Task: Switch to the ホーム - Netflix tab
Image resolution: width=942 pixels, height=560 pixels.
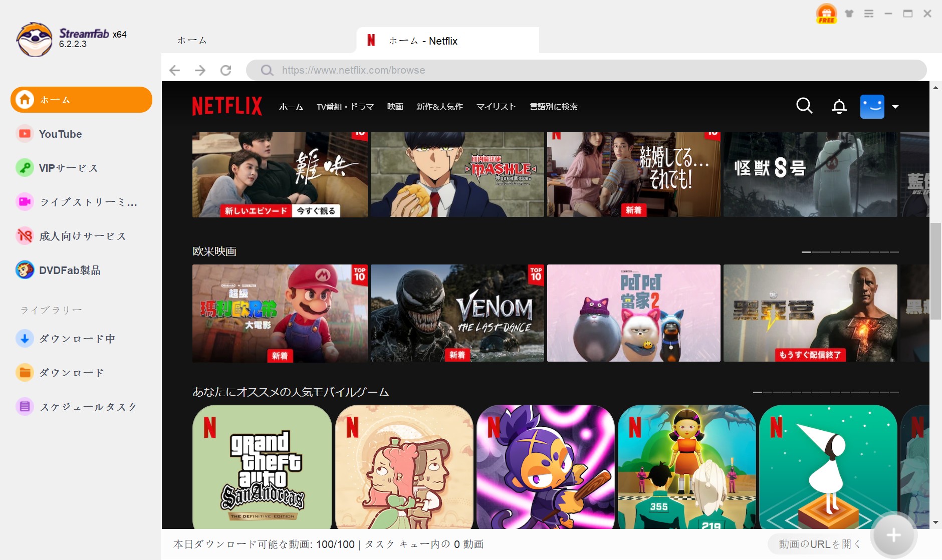Action: pyautogui.click(x=447, y=41)
